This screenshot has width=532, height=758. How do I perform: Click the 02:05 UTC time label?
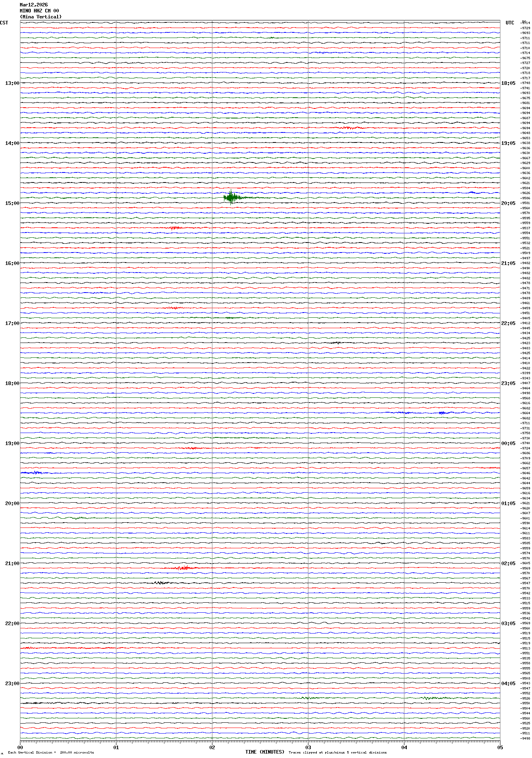[508, 563]
